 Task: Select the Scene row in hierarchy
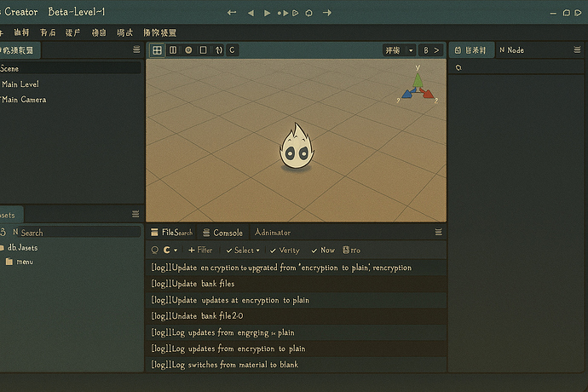click(x=70, y=68)
